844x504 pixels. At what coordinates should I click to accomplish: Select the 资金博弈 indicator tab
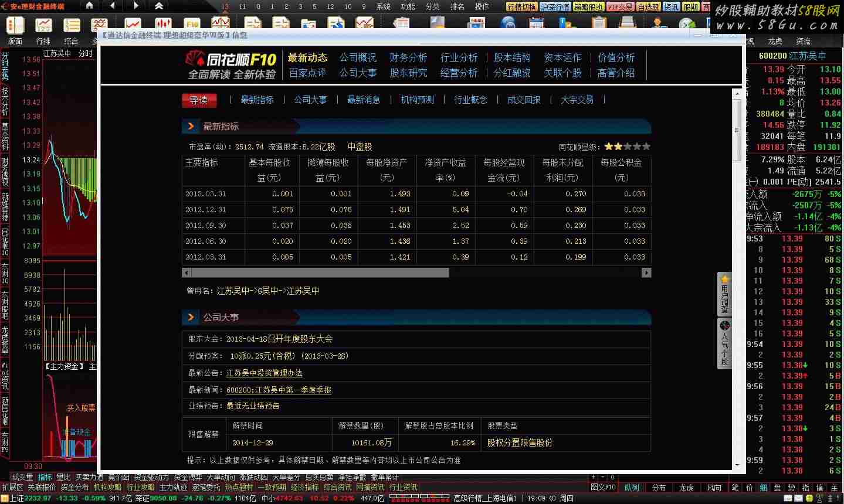(187, 478)
